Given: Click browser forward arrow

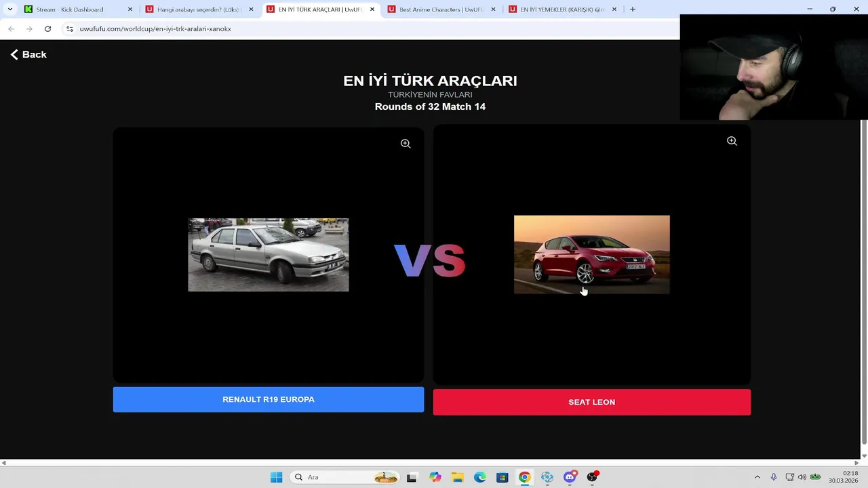Looking at the screenshot, I should (x=29, y=29).
